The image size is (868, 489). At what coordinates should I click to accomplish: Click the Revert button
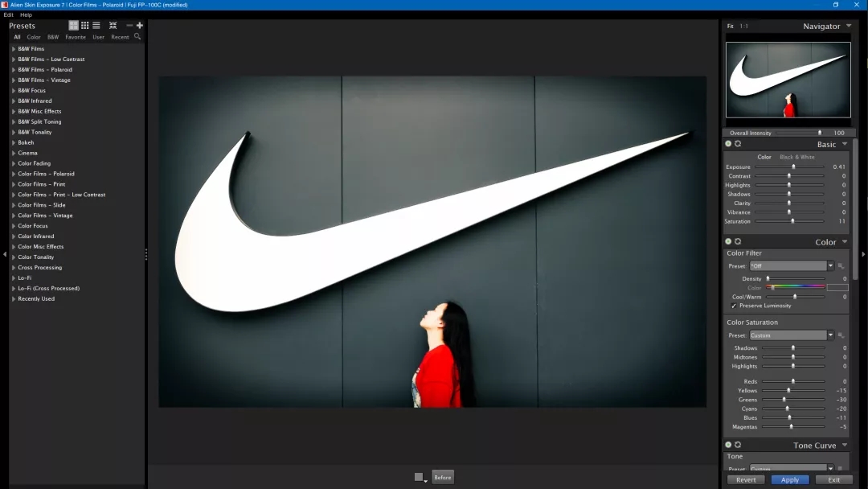click(x=746, y=479)
